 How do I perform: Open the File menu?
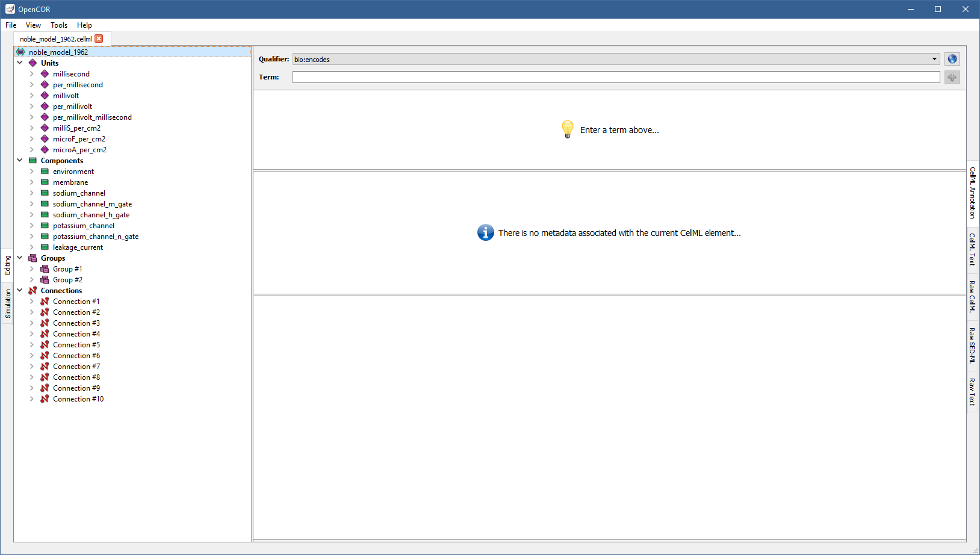pyautogui.click(x=11, y=25)
